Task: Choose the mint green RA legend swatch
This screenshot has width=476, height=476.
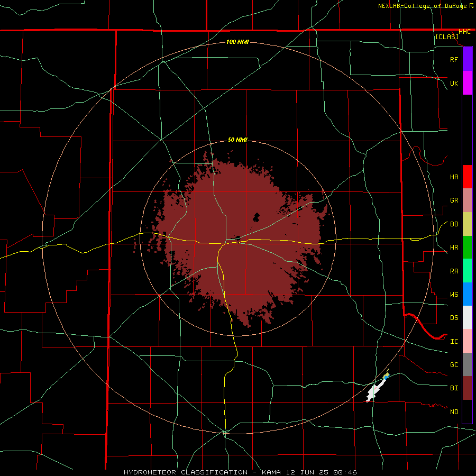Action: coord(467,271)
